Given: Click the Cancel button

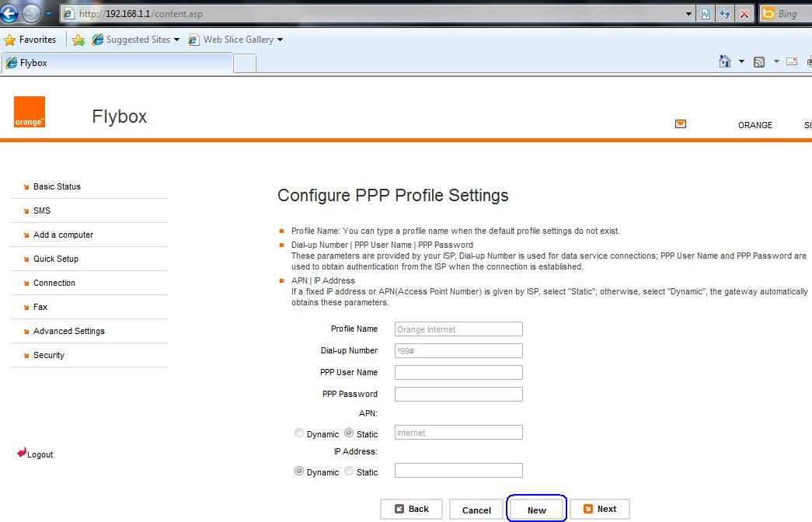Looking at the screenshot, I should coord(476,510).
